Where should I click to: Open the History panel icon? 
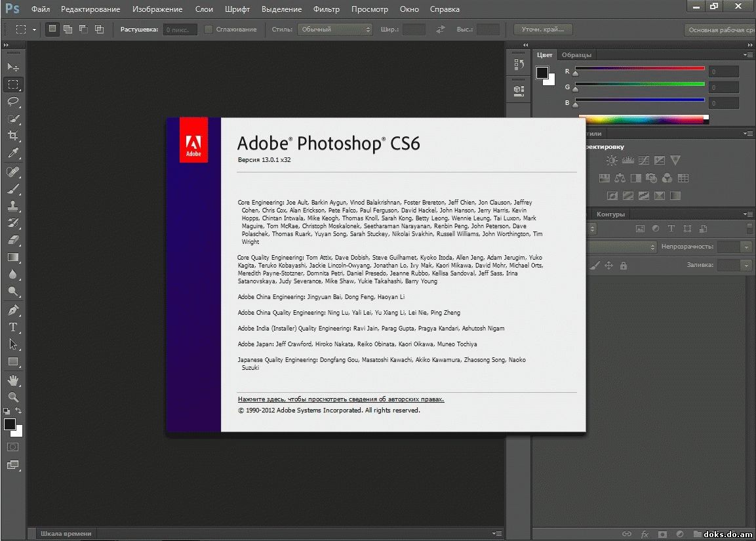coord(519,65)
